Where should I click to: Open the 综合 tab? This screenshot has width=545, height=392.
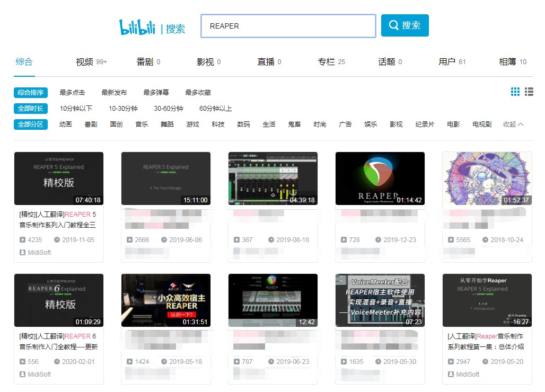pyautogui.click(x=24, y=62)
